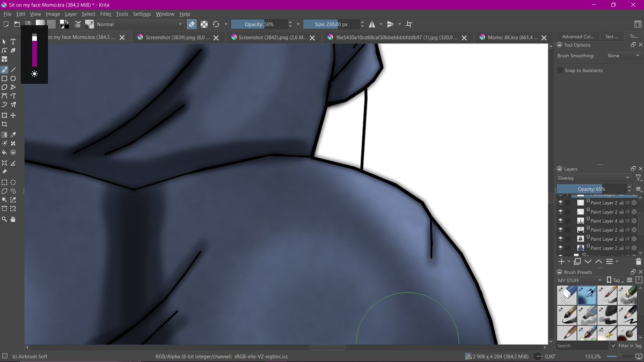Select the Freehand Brush tool
The image size is (644, 362).
tap(4, 70)
